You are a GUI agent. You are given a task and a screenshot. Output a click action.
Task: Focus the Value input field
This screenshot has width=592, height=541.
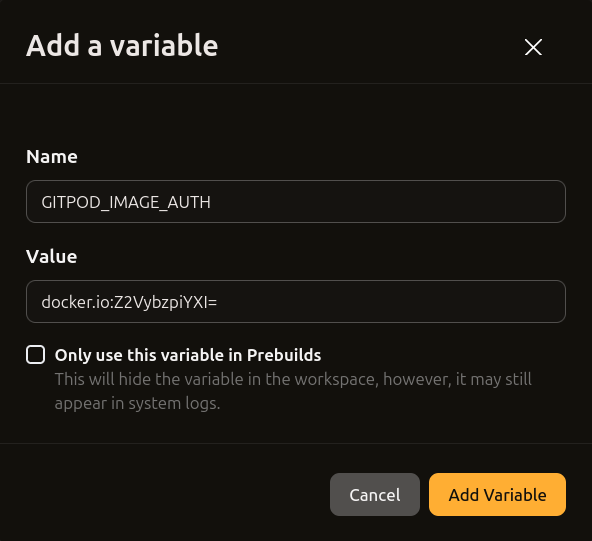[x=296, y=302]
